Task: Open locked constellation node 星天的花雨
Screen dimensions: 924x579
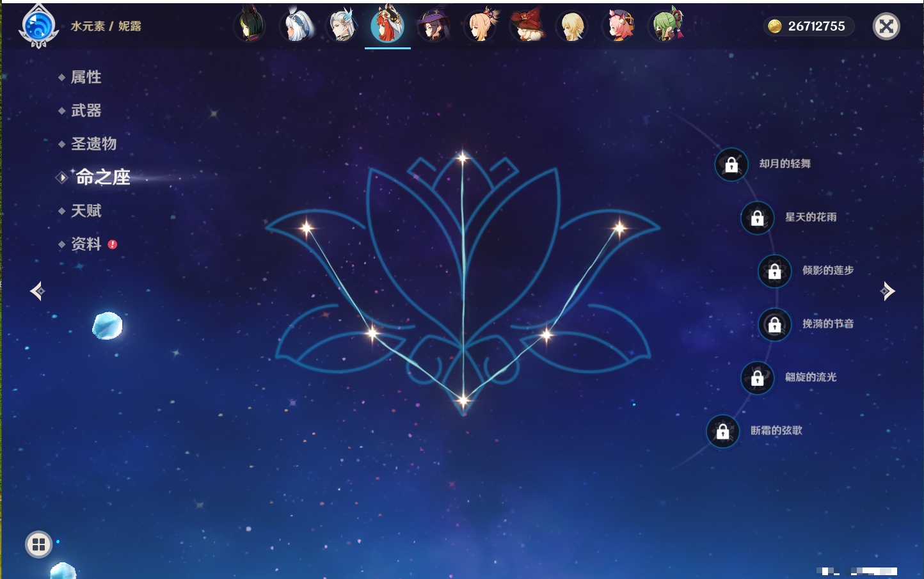Action: 758,218
